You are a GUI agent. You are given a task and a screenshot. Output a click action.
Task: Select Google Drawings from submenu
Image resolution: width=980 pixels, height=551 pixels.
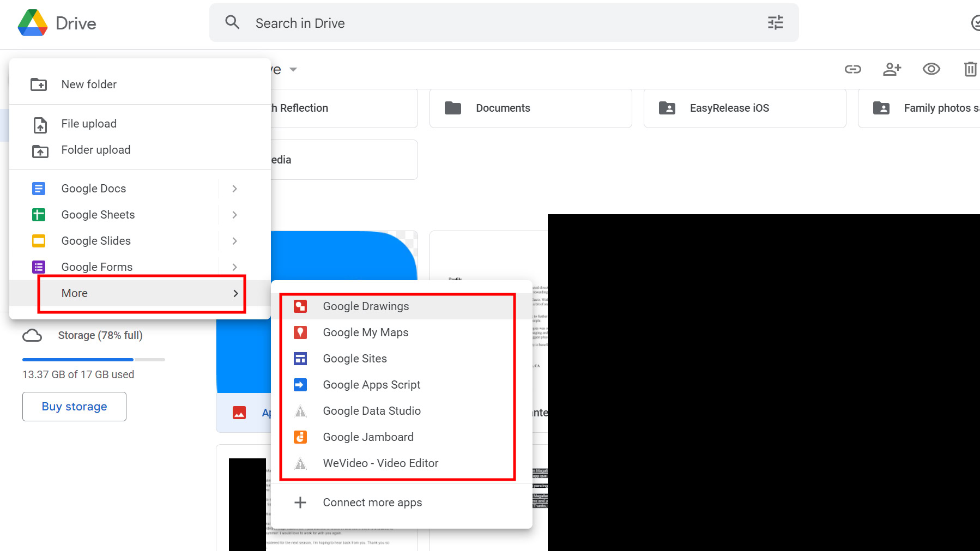366,306
